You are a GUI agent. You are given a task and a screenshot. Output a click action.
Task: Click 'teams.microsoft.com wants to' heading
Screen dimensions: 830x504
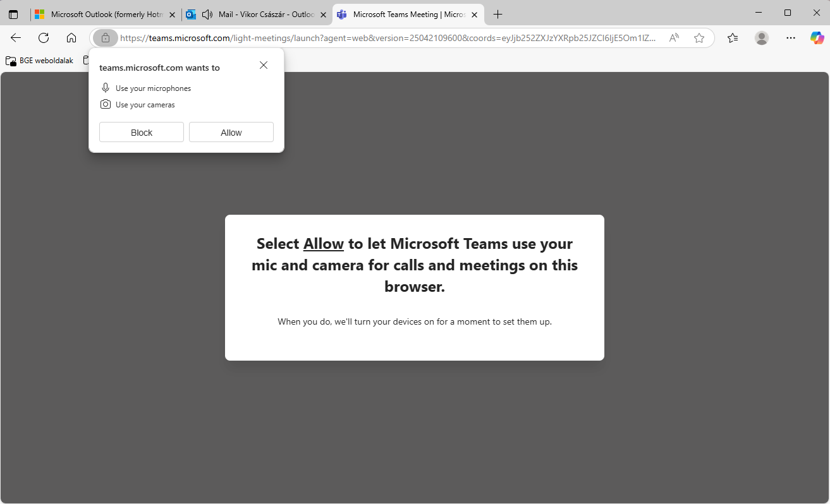pyautogui.click(x=159, y=68)
